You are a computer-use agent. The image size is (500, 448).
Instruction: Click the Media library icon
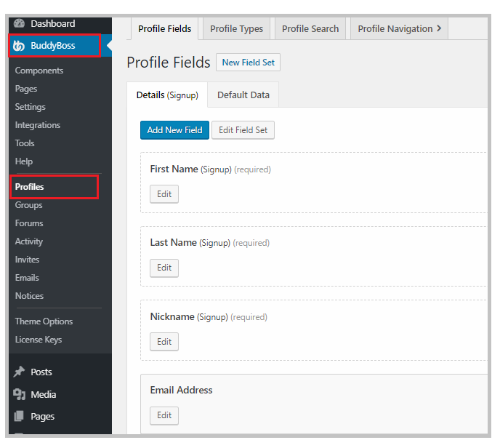coord(19,394)
